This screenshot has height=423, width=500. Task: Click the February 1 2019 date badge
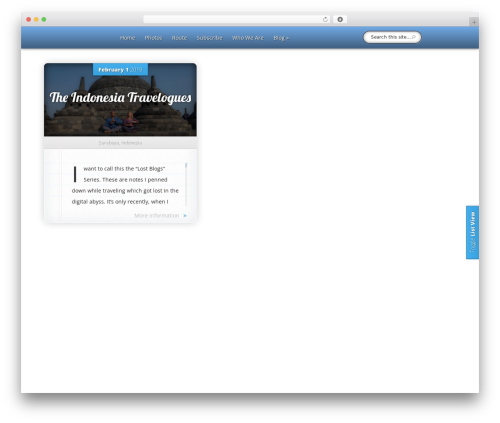pyautogui.click(x=120, y=70)
